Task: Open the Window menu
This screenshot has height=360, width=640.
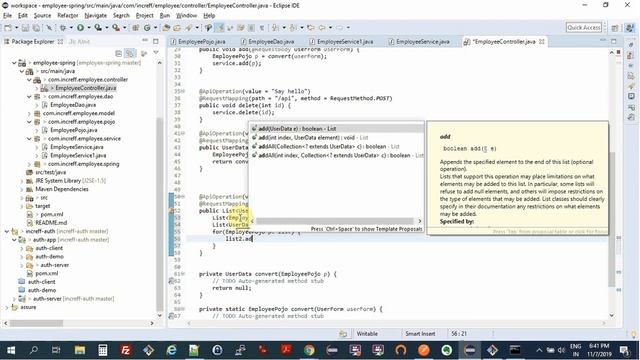Action: [x=186, y=16]
